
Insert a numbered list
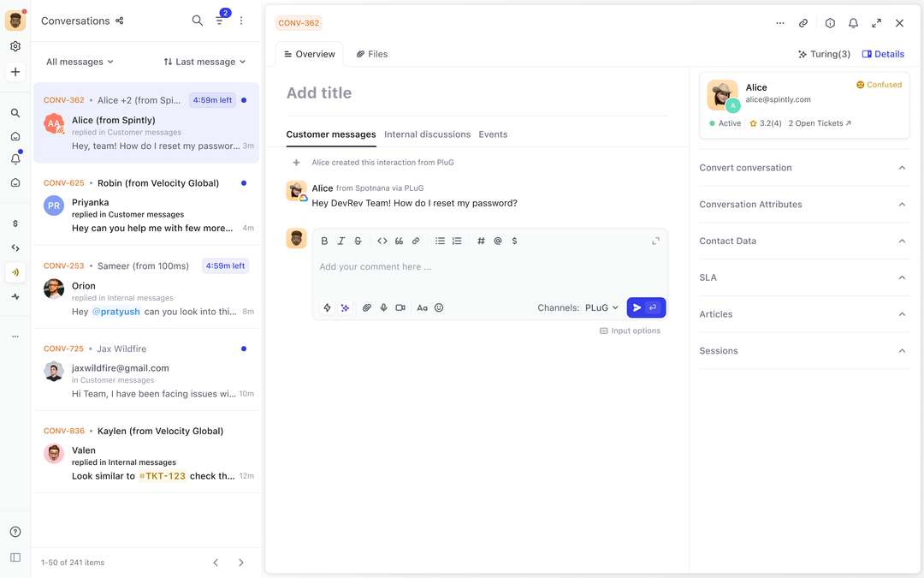tap(457, 241)
